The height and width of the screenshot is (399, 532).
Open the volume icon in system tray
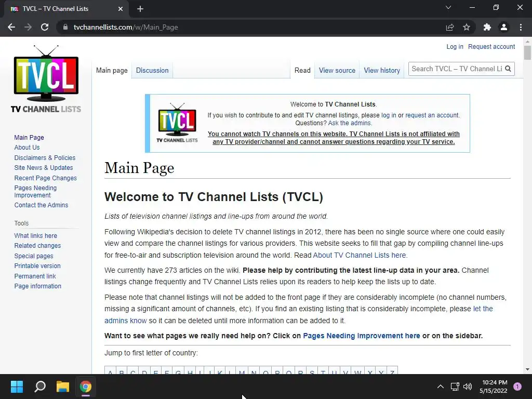(468, 387)
